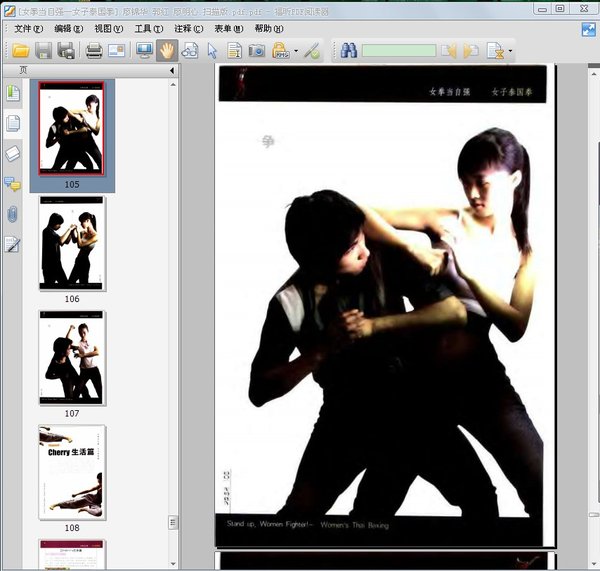Open the 帮助(H) menu

click(x=269, y=29)
